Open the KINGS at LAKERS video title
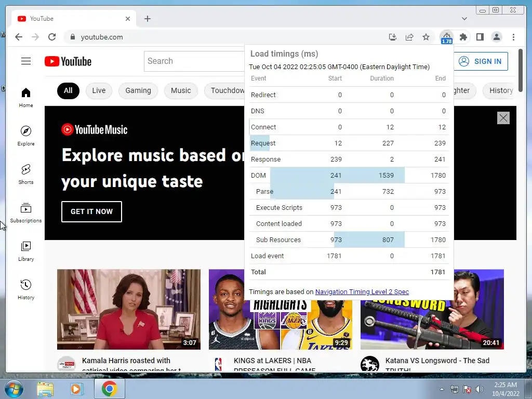 [274, 364]
